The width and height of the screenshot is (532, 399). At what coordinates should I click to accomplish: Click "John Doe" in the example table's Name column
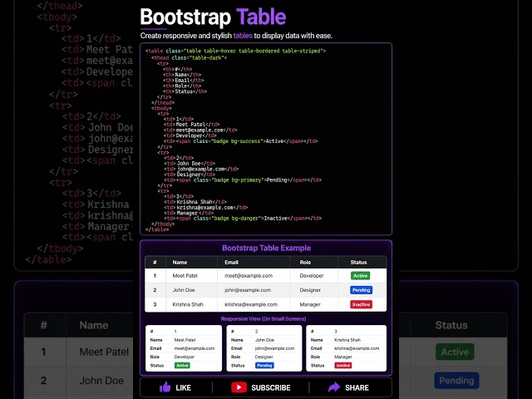(184, 290)
